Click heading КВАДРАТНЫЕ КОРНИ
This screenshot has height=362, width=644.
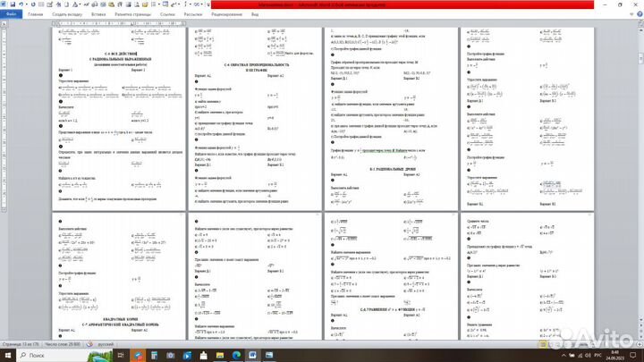click(x=121, y=319)
